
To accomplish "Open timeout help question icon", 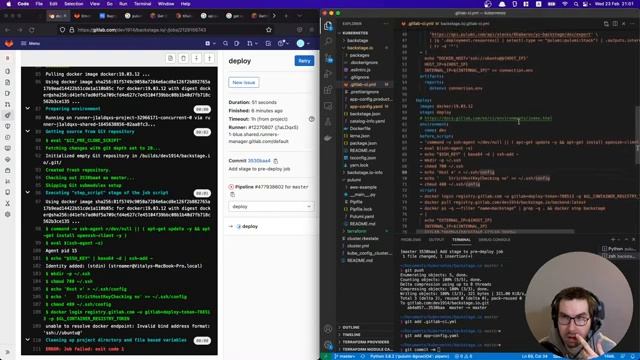I will [311, 119].
